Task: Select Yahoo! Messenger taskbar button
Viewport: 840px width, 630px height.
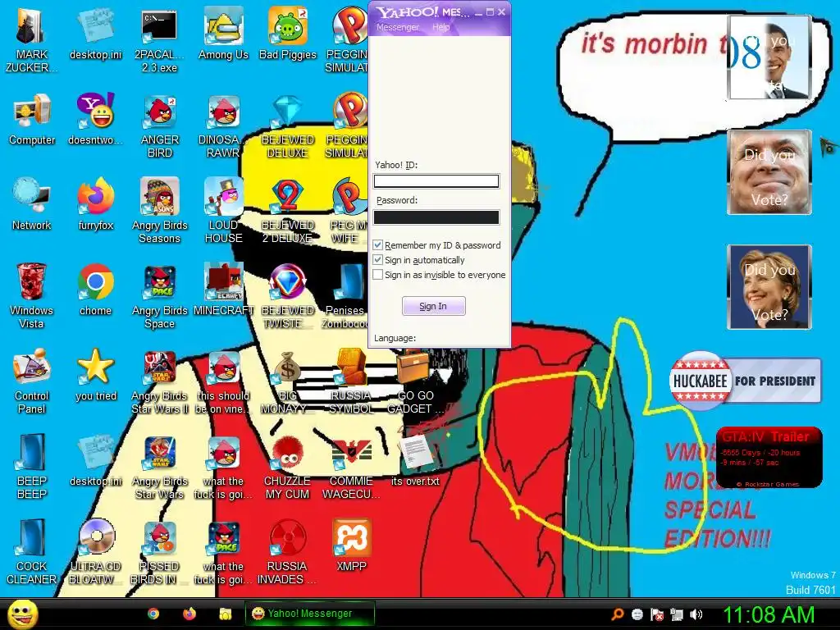Action: [309, 614]
